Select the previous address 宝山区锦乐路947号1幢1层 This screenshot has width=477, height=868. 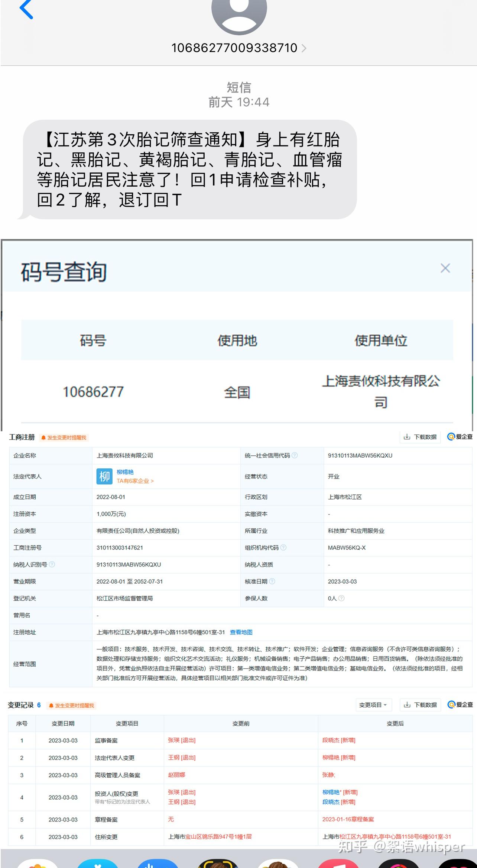click(218, 836)
